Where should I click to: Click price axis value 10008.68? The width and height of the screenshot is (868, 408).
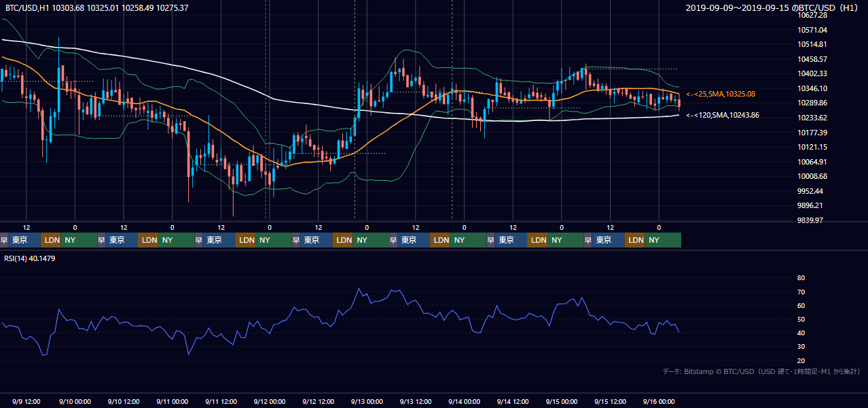coord(812,176)
